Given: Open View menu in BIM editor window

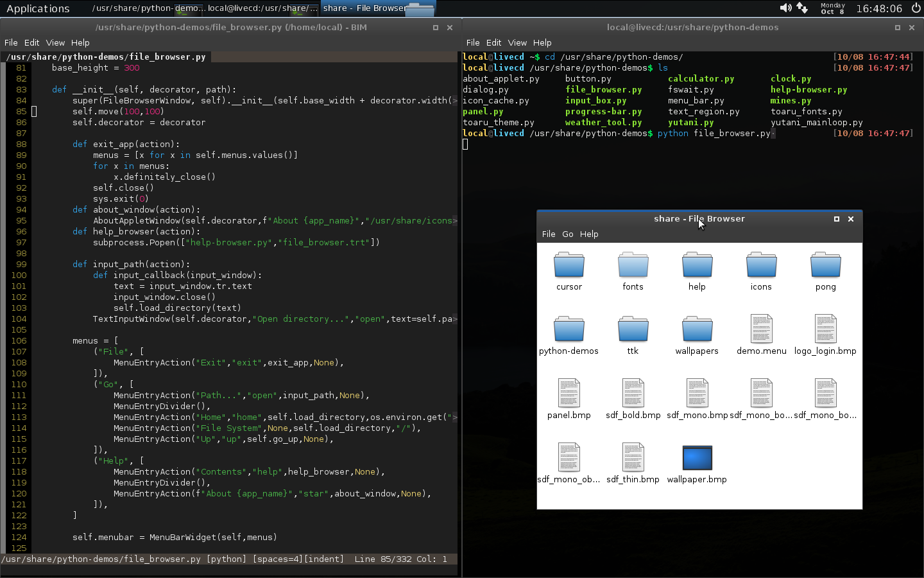Looking at the screenshot, I should tap(55, 42).
